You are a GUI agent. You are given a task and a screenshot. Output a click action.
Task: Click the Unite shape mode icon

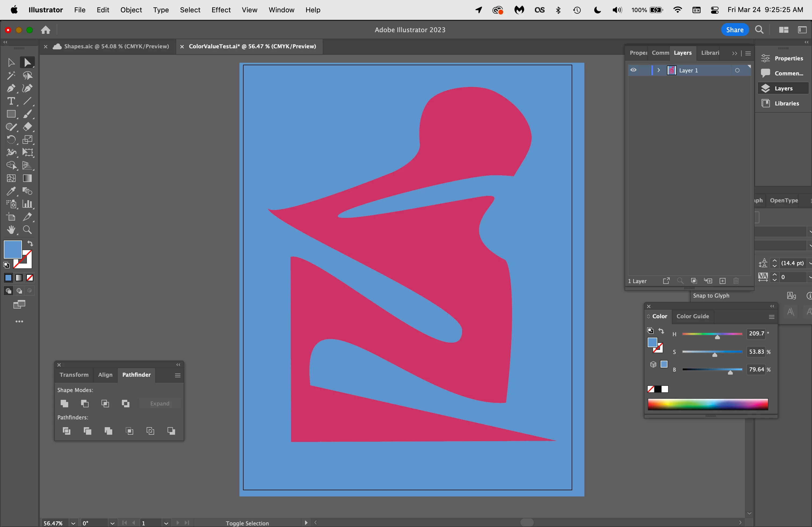(x=64, y=404)
